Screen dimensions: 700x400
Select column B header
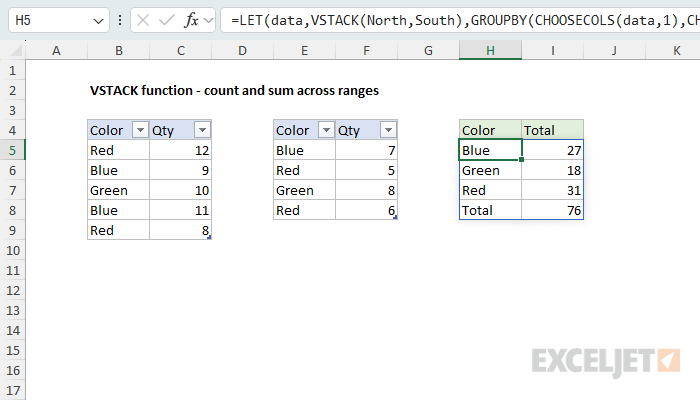(x=119, y=50)
